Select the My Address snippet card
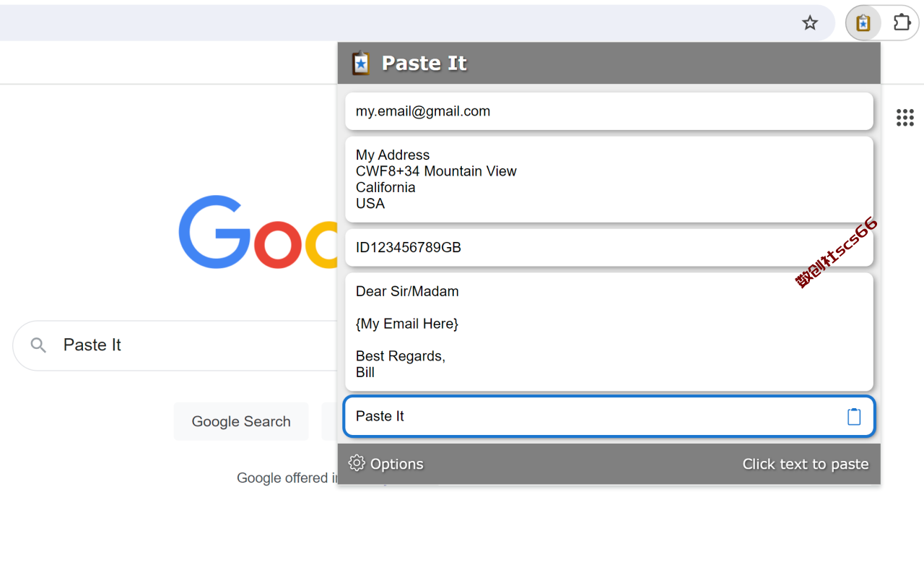924x578 pixels. (x=609, y=179)
